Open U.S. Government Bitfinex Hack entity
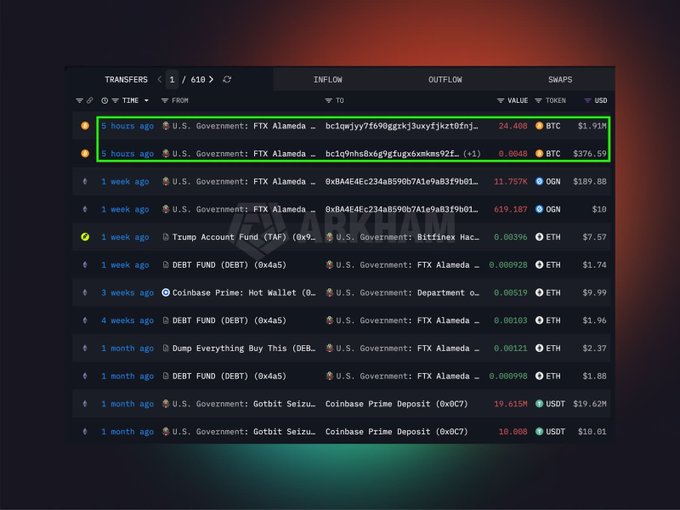Viewport: 680px width, 510px height. 407,237
